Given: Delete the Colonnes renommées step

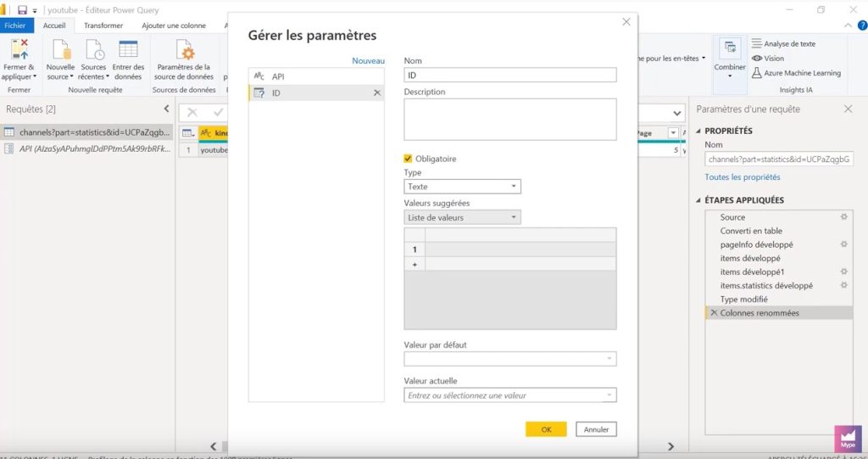Looking at the screenshot, I should 714,313.
